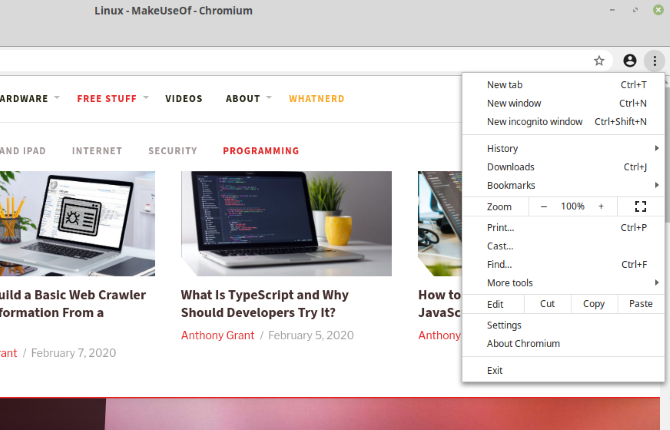Switch to the PROGRAMMING category tab

[x=261, y=151]
